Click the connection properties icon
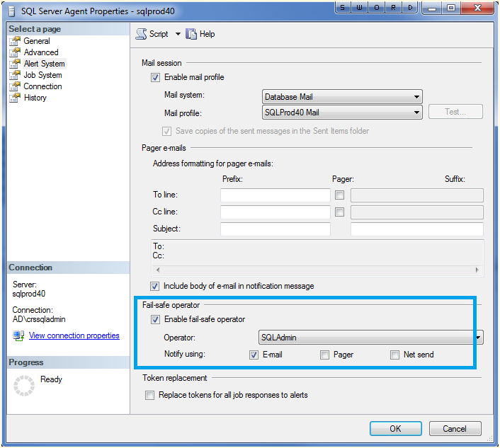Viewport: 500px width, 448px height. pyautogui.click(x=18, y=335)
